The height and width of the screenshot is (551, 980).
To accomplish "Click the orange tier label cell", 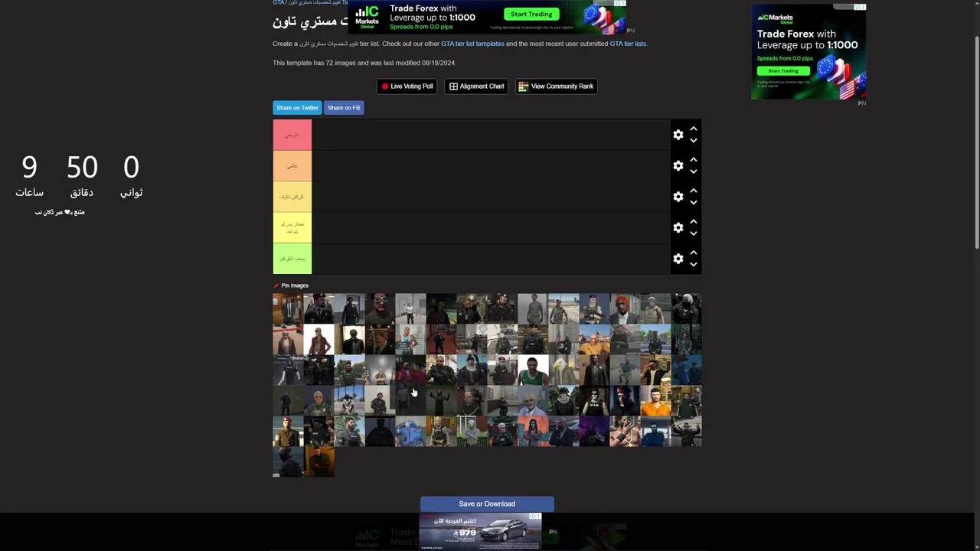I will pyautogui.click(x=292, y=166).
